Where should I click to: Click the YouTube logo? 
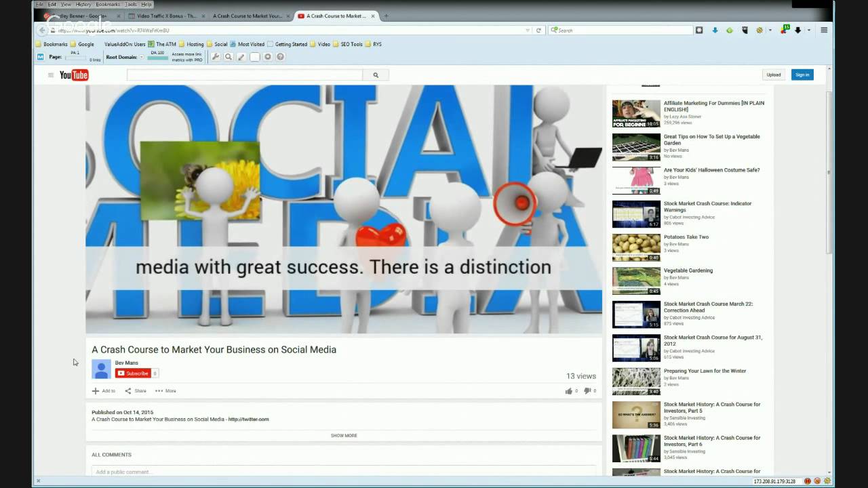pos(74,75)
